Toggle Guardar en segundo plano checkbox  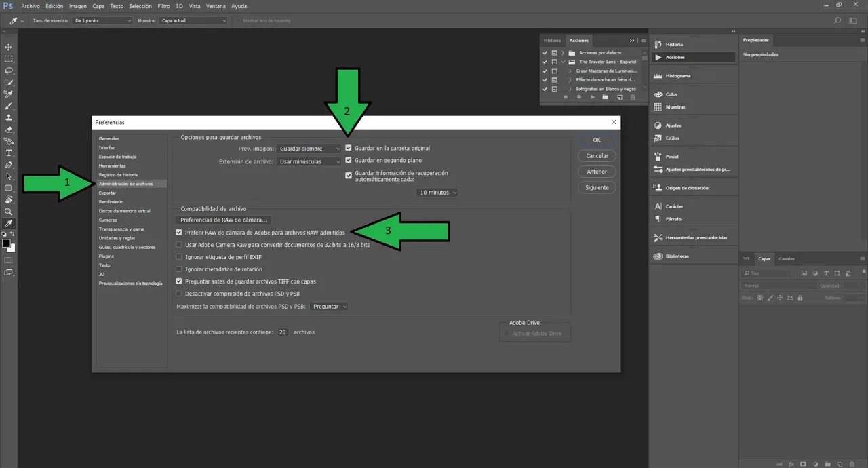[x=349, y=161]
